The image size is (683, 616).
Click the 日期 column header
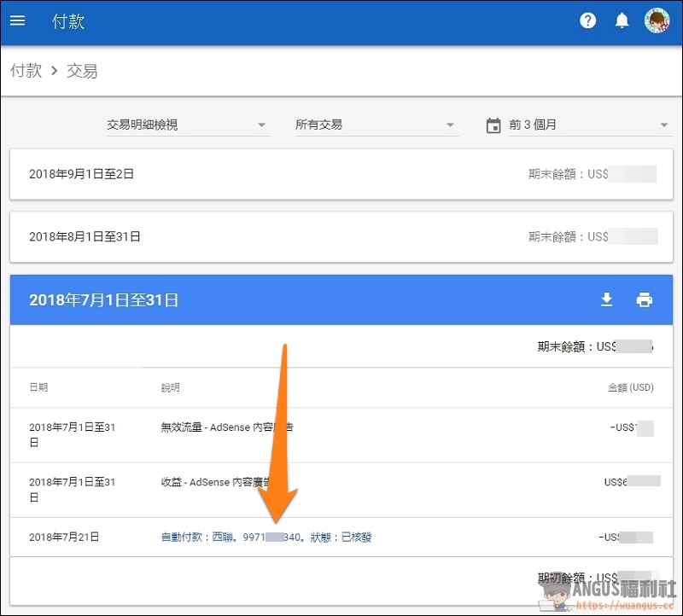click(38, 387)
